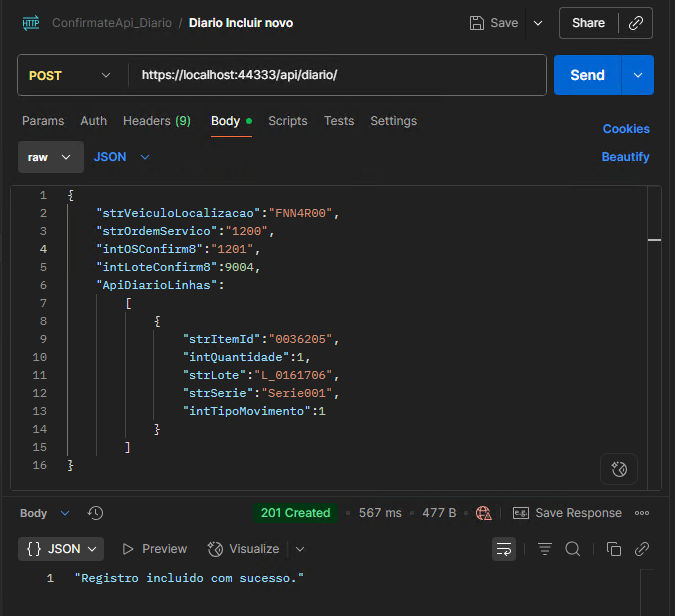Open the raw body type dropdown
The image size is (675, 616).
coord(51,157)
